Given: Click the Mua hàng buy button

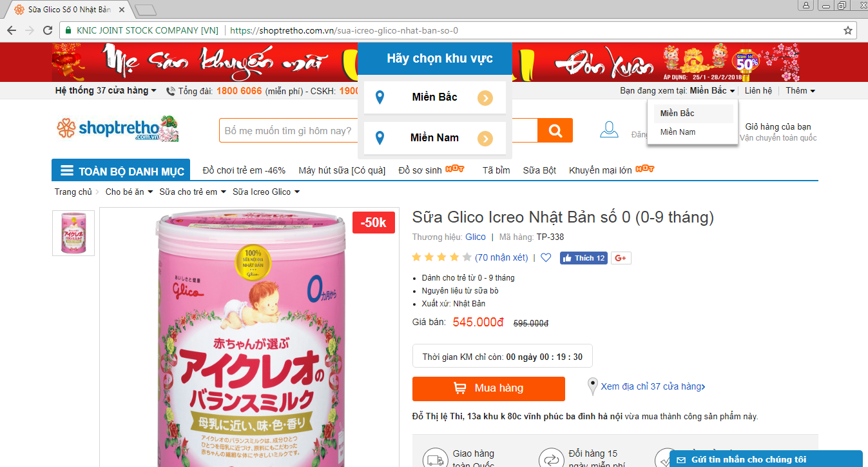Looking at the screenshot, I should tap(488, 389).
